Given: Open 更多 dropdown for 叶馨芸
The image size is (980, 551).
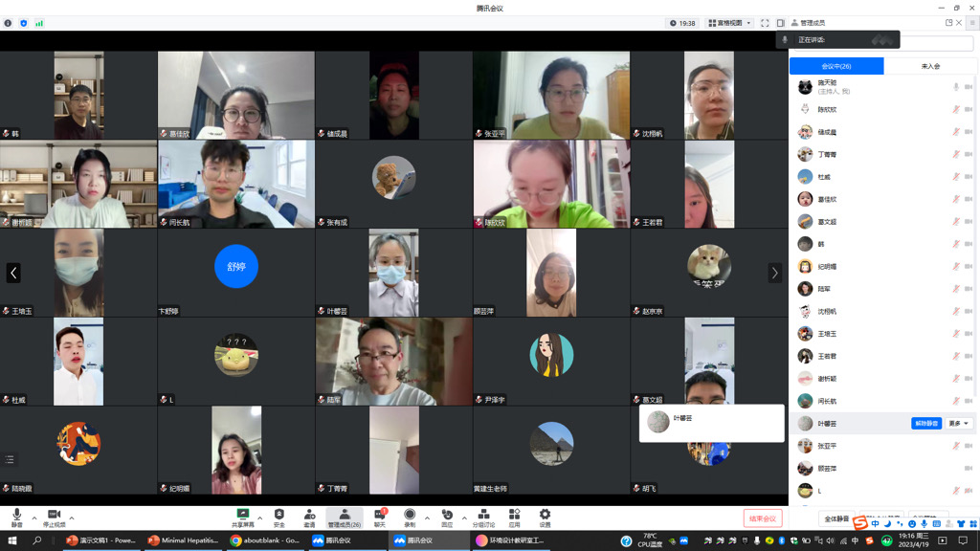Looking at the screenshot, I should pos(959,424).
